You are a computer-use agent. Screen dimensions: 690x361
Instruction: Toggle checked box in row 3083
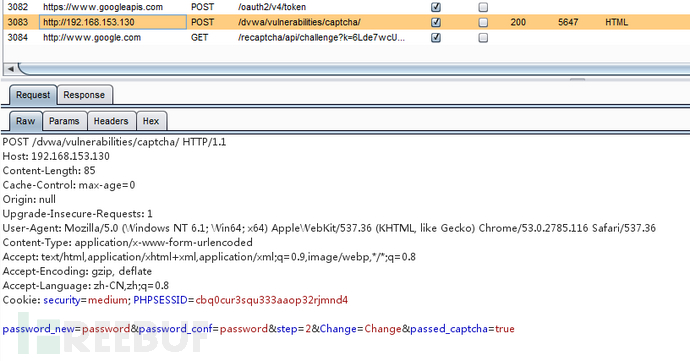click(436, 22)
